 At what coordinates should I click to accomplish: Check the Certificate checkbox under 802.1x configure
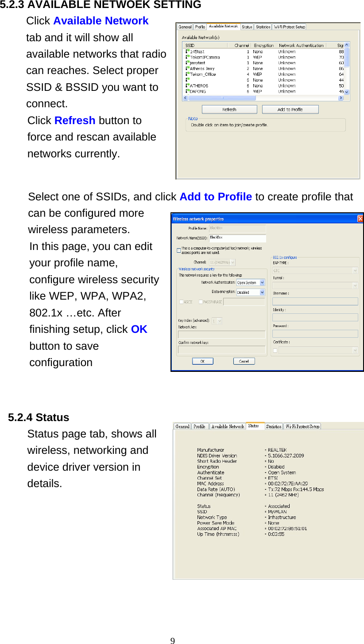[275, 350]
